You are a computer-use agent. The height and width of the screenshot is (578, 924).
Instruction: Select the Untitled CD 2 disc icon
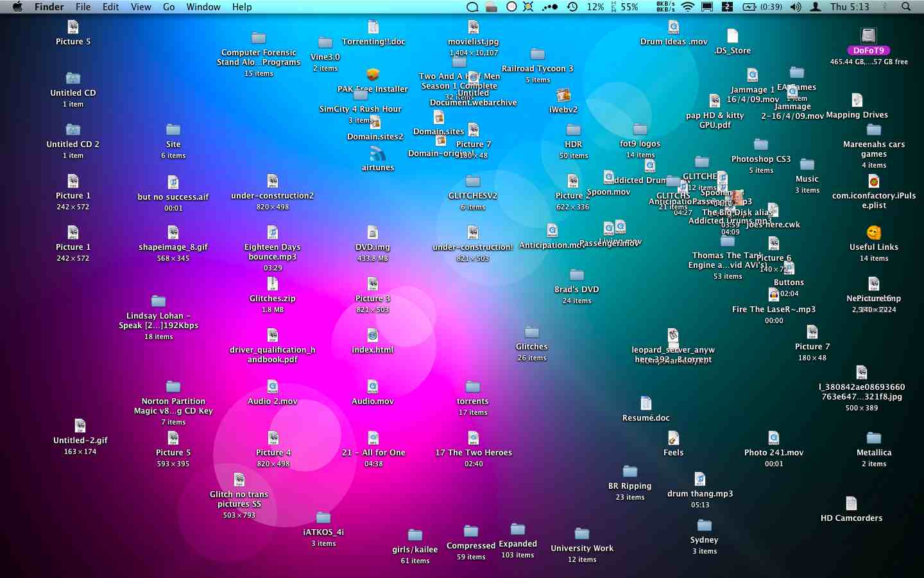point(73,130)
